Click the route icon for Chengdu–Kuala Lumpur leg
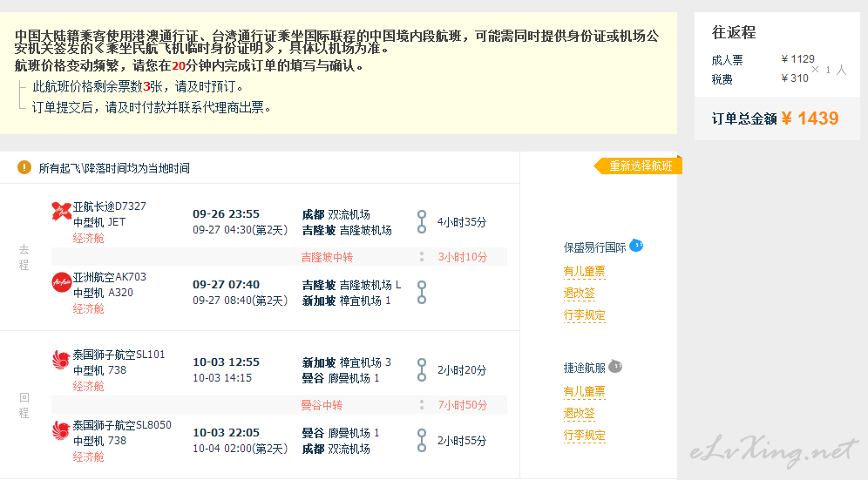This screenshot has height=480, width=868. 422,222
